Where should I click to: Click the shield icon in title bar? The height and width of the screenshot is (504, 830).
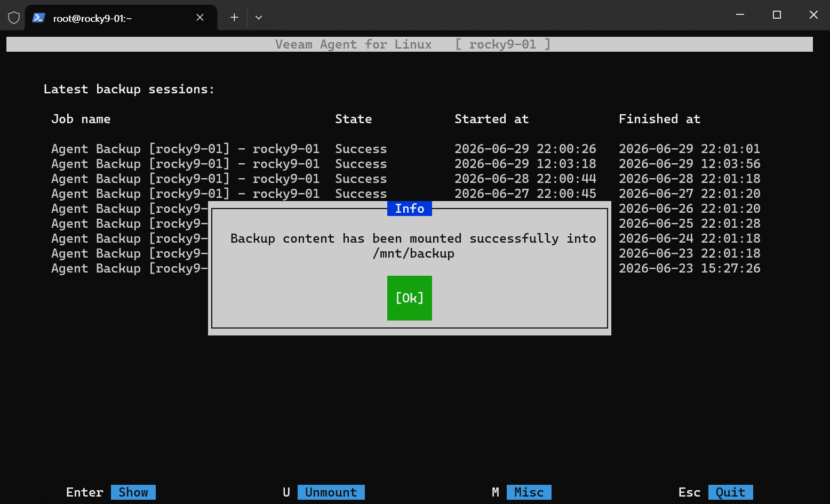[14, 18]
